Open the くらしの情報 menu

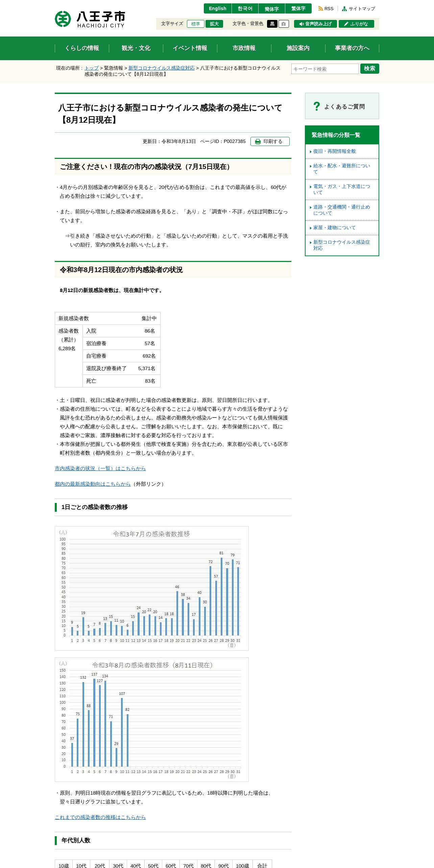tap(82, 48)
